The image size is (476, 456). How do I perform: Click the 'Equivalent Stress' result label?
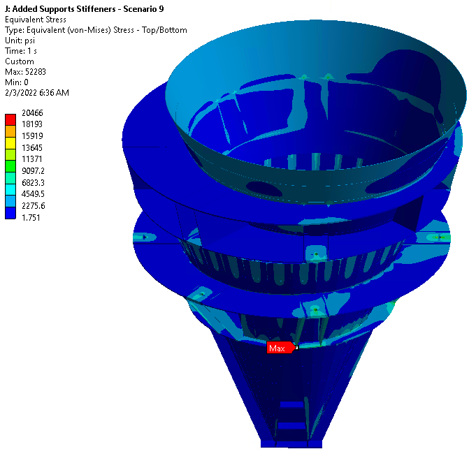36,20
